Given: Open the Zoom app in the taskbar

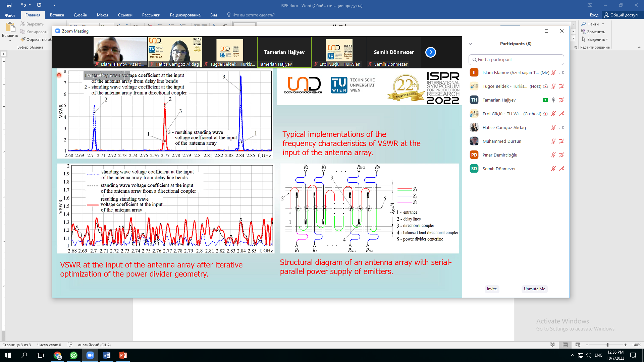Looking at the screenshot, I should pos(90,355).
